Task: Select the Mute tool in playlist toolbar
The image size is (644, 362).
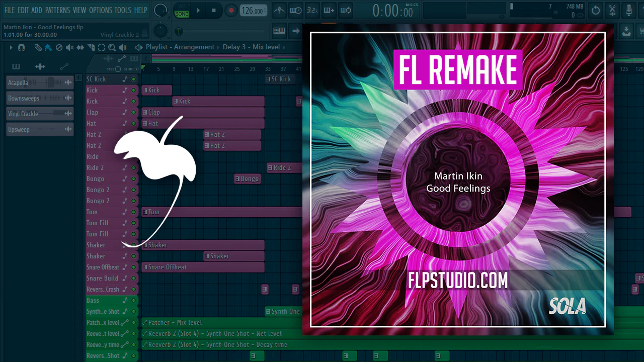Action: [x=69, y=47]
